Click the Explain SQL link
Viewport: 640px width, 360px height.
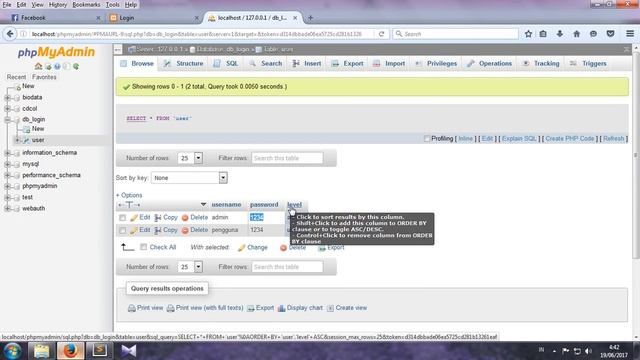pos(519,139)
